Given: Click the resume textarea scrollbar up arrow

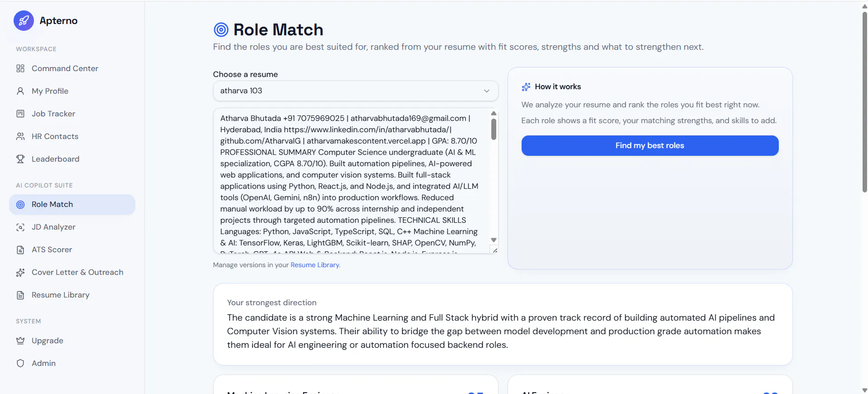Looking at the screenshot, I should 494,113.
